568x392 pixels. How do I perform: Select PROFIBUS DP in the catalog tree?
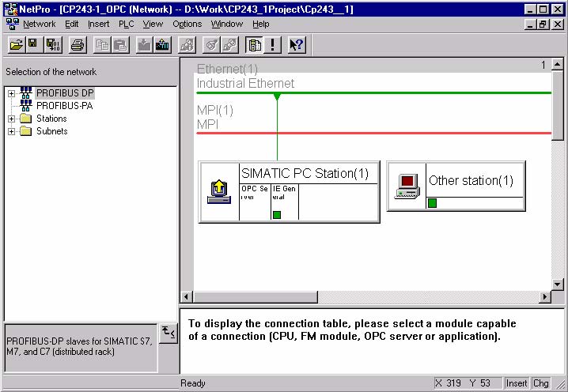point(65,93)
